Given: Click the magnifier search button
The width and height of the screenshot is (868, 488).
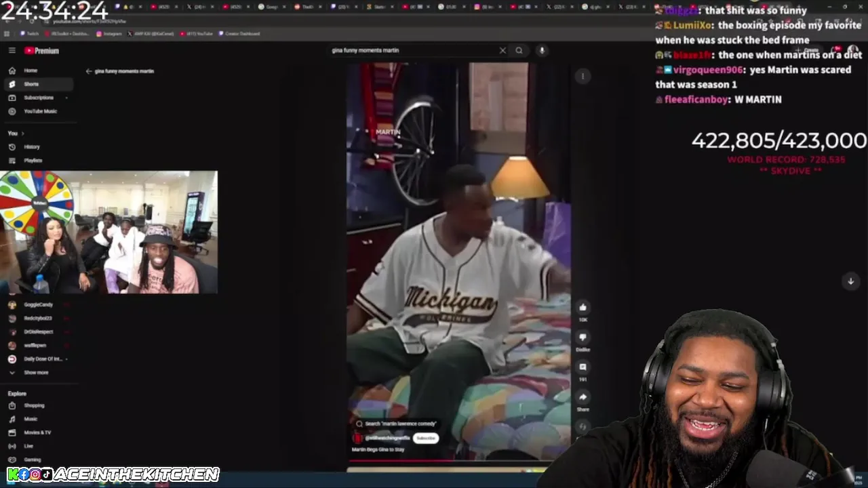Looking at the screenshot, I should pos(519,50).
